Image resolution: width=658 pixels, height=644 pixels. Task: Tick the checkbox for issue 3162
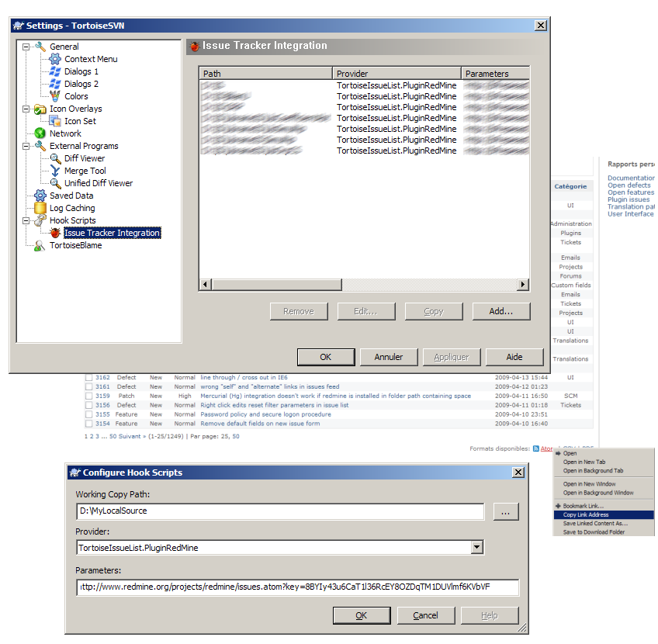(x=88, y=378)
